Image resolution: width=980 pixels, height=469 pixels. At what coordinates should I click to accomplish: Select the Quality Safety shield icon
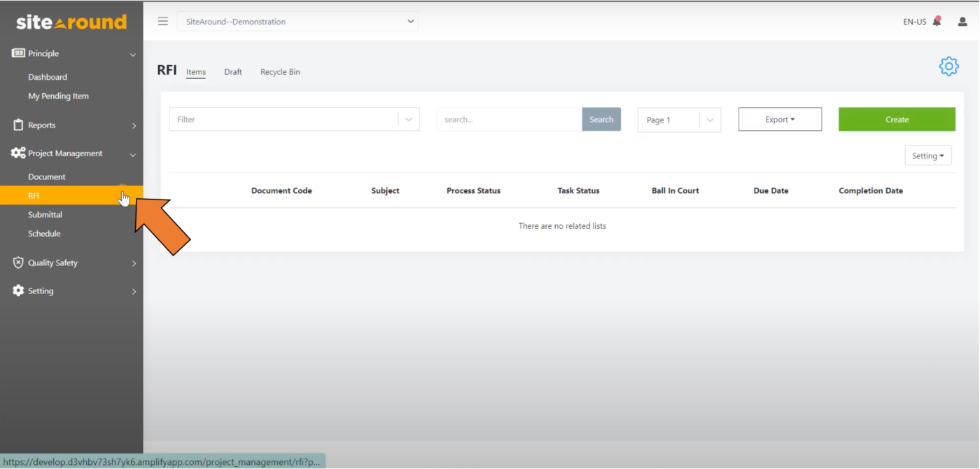point(17,262)
